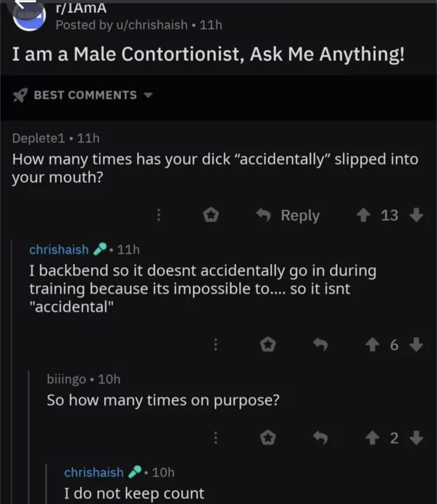Upvote biiingo's comment
This screenshot has width=437, height=504.
pos(372,438)
